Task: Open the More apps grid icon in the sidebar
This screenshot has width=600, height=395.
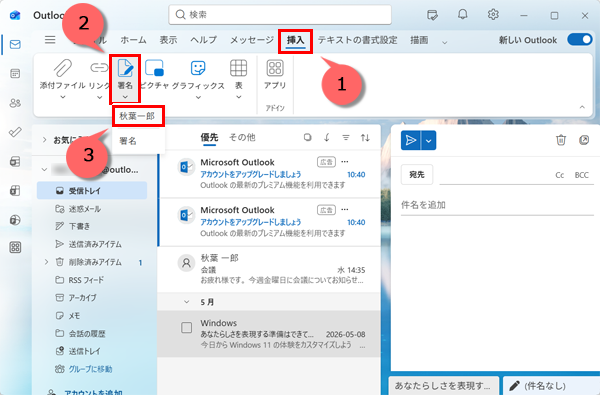Action: pyautogui.click(x=15, y=247)
